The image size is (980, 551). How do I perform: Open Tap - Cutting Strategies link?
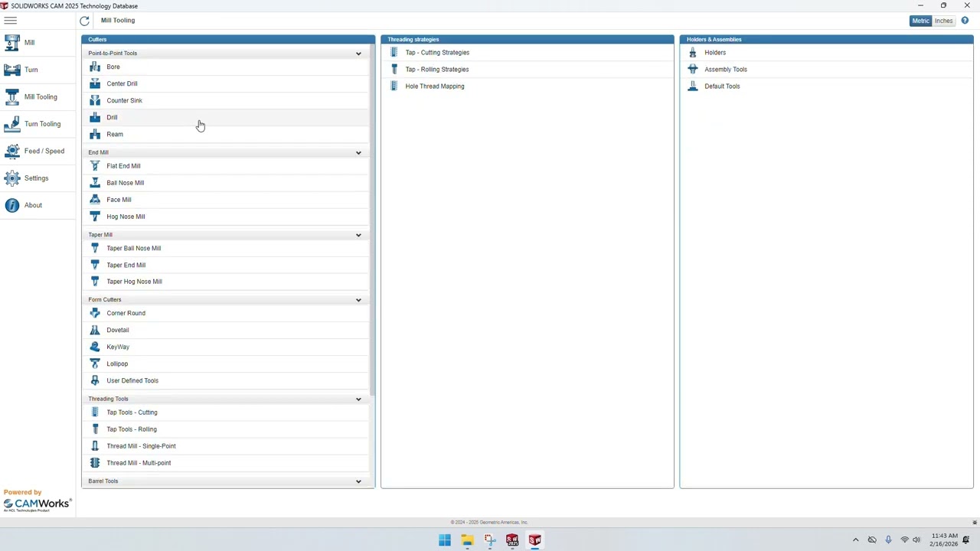(437, 53)
